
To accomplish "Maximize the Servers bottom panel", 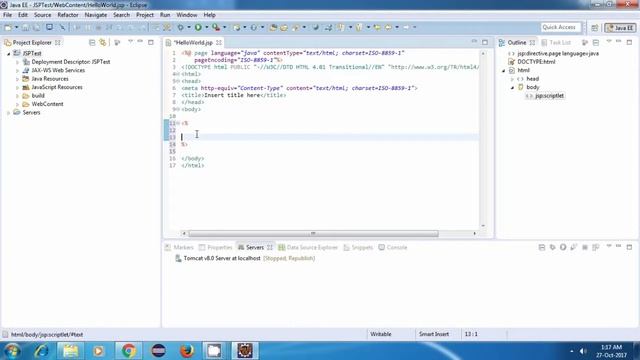I will pos(629,247).
